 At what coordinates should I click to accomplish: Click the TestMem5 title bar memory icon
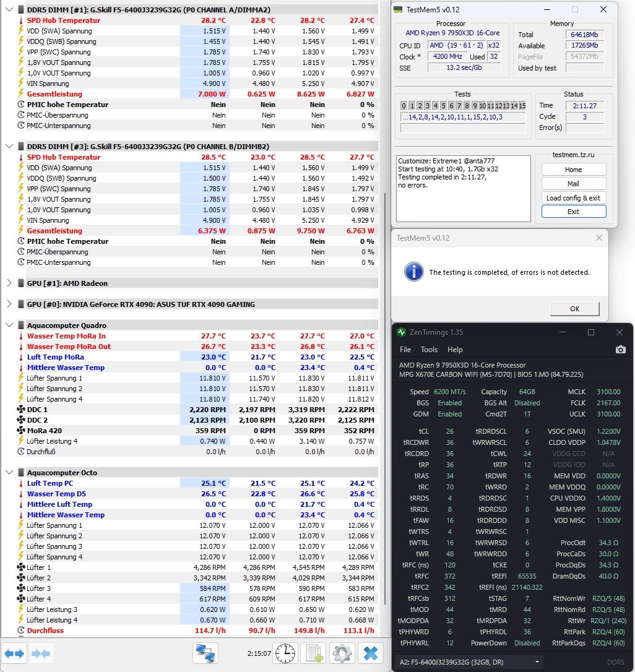tap(398, 9)
